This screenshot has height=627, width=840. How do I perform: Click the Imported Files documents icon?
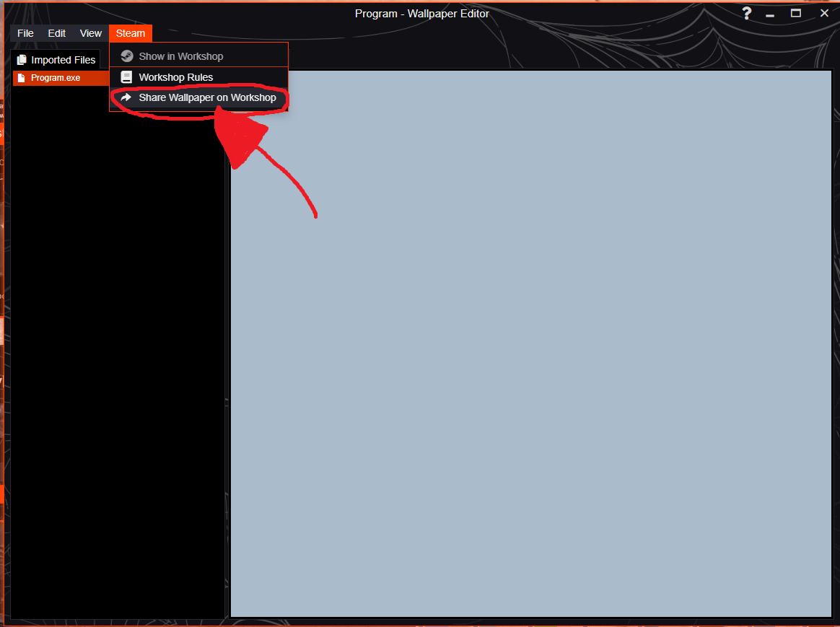point(22,60)
